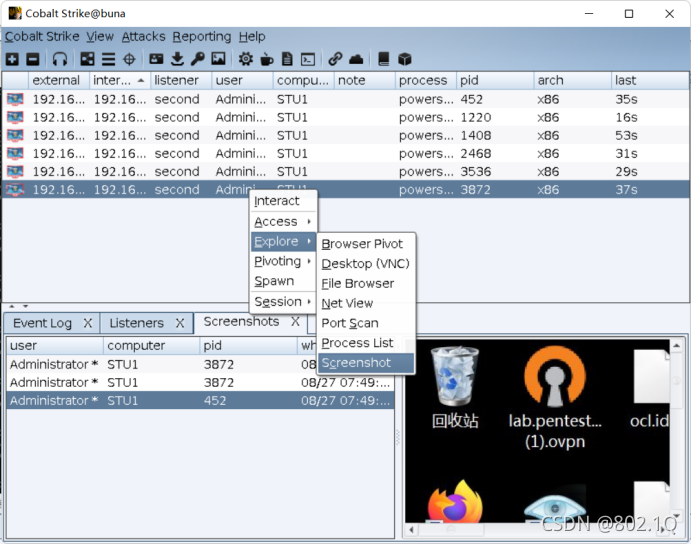The image size is (692, 545).
Task: Click the cube about toolbar icon
Action: pyautogui.click(x=405, y=59)
